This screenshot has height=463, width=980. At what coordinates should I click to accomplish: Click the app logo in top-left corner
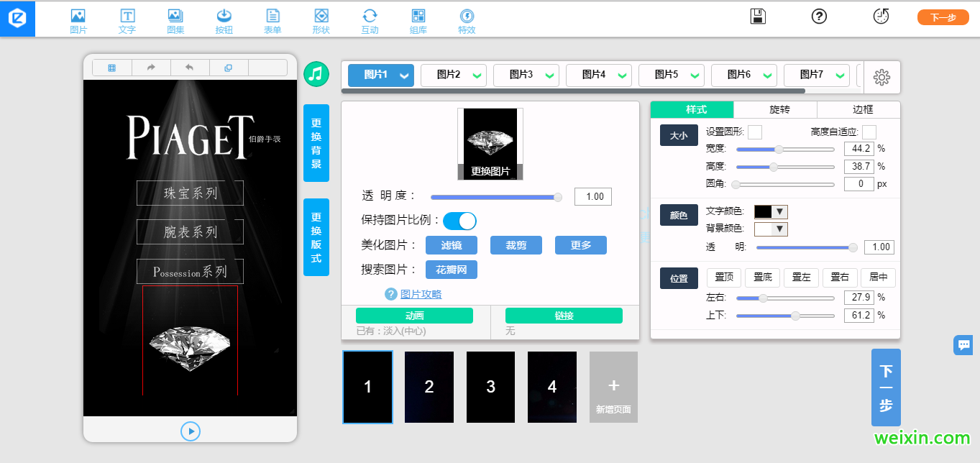(x=17, y=19)
